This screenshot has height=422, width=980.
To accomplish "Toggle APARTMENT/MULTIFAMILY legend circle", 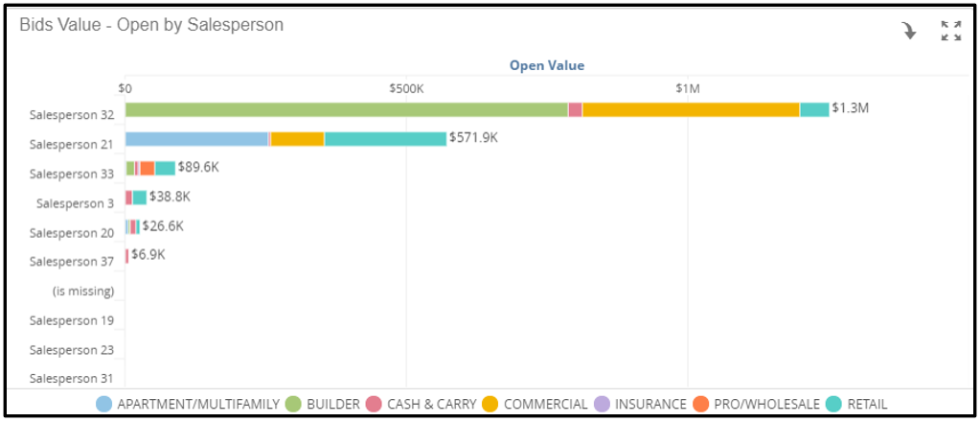I will coord(104,404).
